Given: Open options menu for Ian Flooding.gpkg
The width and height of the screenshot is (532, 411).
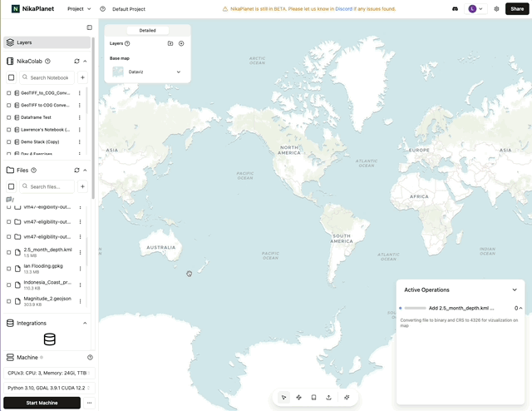Looking at the screenshot, I should pyautogui.click(x=80, y=269).
